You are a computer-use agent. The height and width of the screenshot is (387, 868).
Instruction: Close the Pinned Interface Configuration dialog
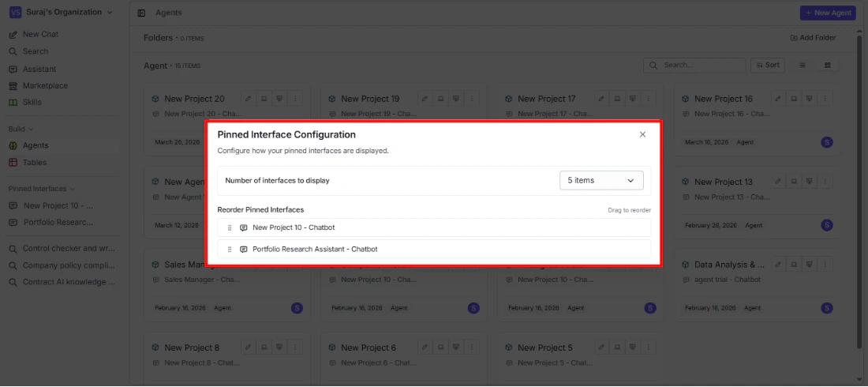[642, 135]
